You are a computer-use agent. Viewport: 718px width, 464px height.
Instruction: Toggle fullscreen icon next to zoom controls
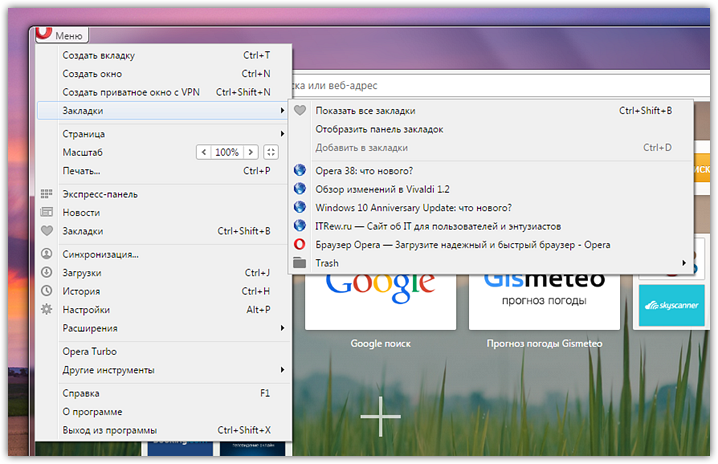pos(271,152)
